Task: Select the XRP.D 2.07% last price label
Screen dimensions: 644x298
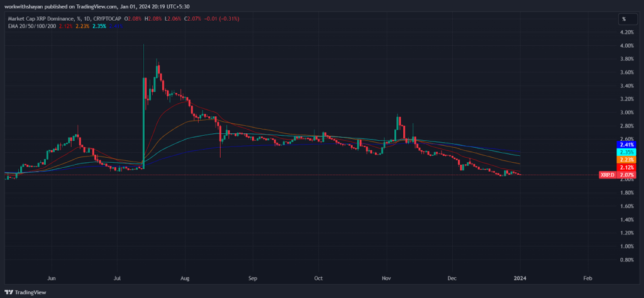Action: (x=616, y=175)
